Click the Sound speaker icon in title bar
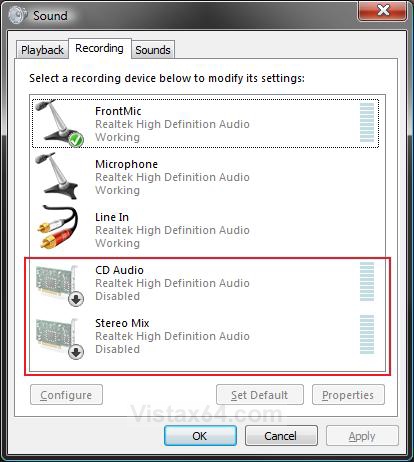Screen dimensions: 414x462 17,15
